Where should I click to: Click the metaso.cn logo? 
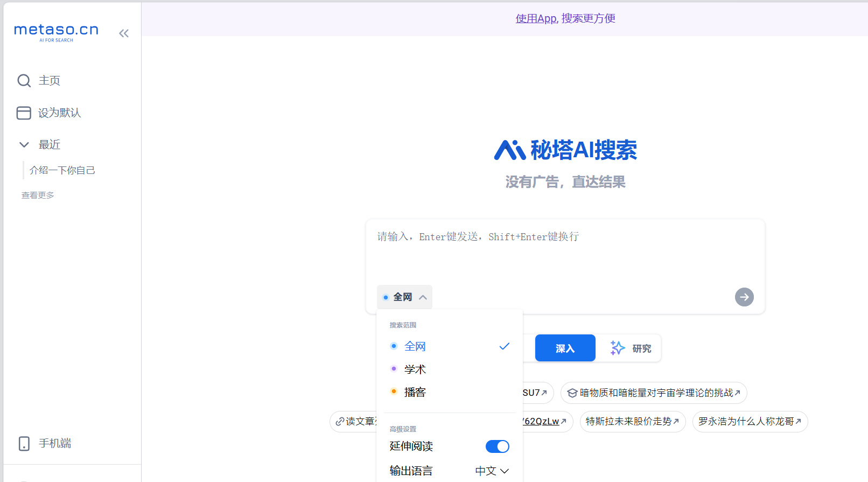tap(57, 32)
